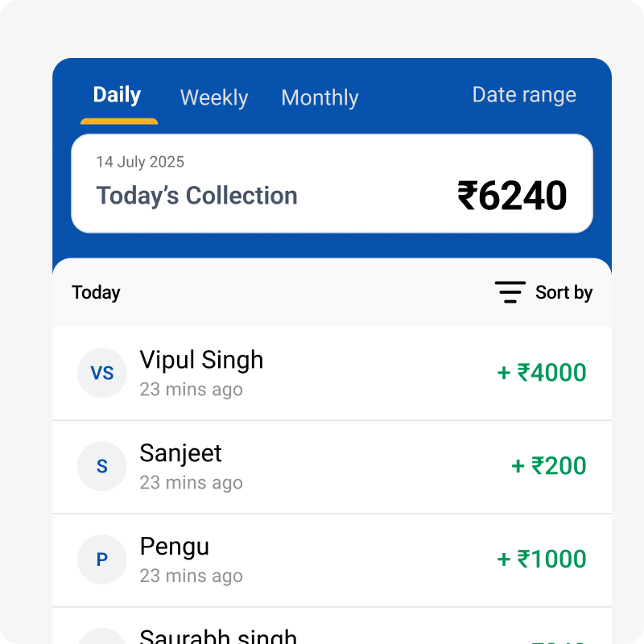The height and width of the screenshot is (644, 644).
Task: Tap the VS avatar for Vipul Singh
Action: pos(102,374)
